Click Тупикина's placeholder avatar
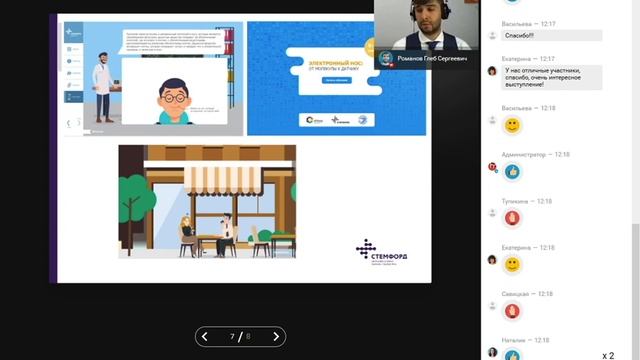The image size is (640, 360). pos(492,213)
